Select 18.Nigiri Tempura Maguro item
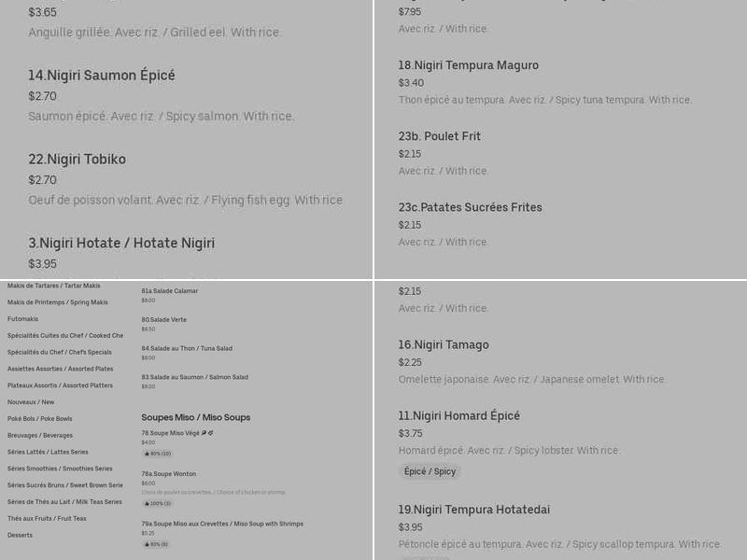The width and height of the screenshot is (747, 560). (469, 65)
